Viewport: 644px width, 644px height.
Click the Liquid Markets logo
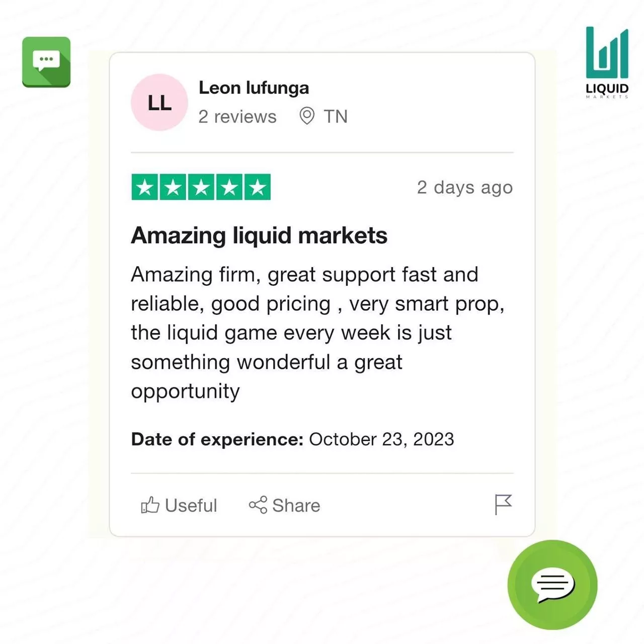pyautogui.click(x=607, y=62)
